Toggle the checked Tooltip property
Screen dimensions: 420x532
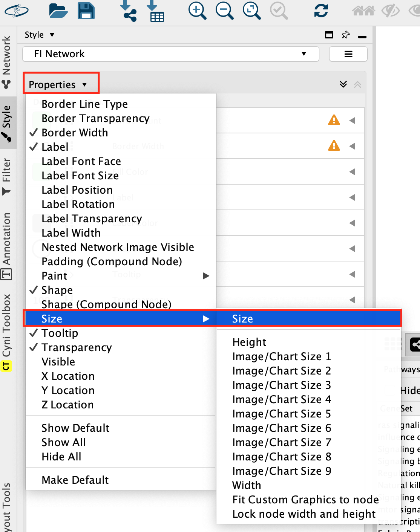tap(60, 333)
